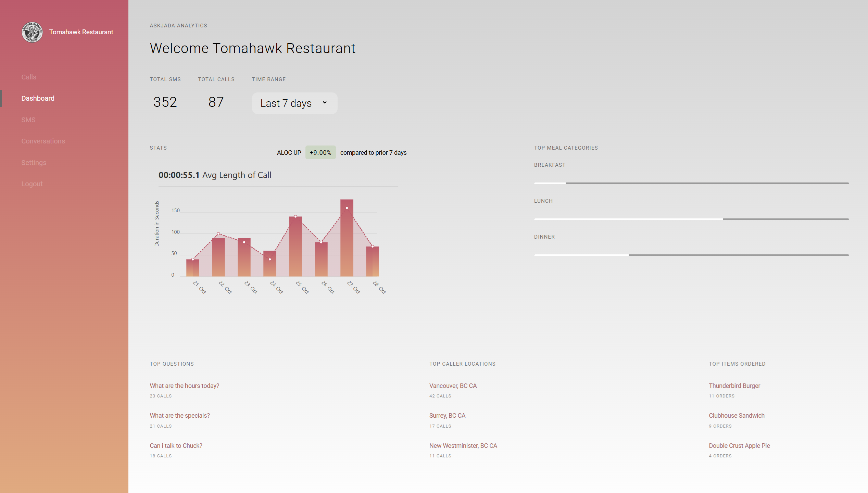Open question 'What are the hours today?'
The width and height of the screenshot is (868, 493).
click(184, 385)
